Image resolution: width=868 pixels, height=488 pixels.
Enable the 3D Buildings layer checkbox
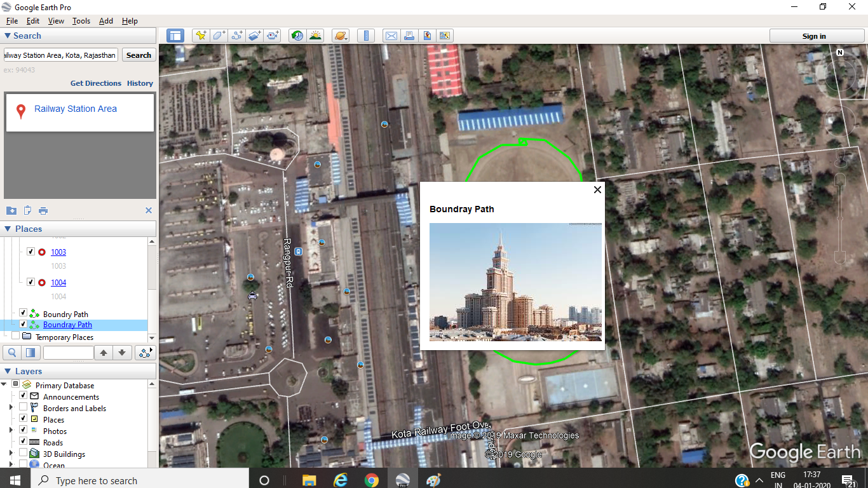coord(24,453)
